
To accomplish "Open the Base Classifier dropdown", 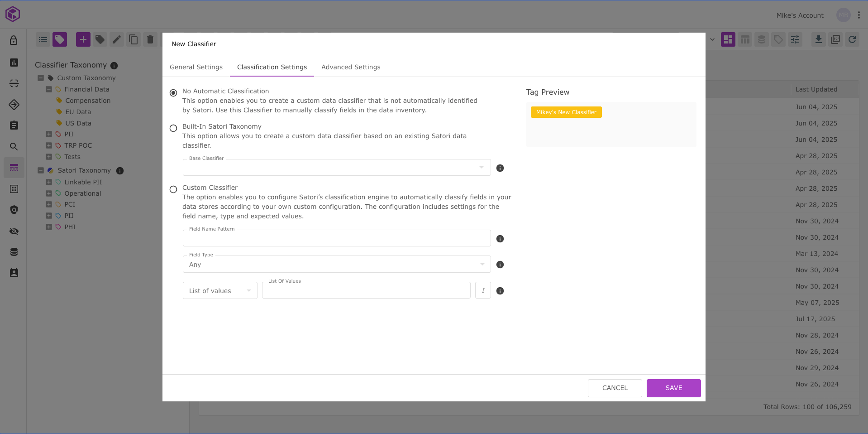I will 336,168.
